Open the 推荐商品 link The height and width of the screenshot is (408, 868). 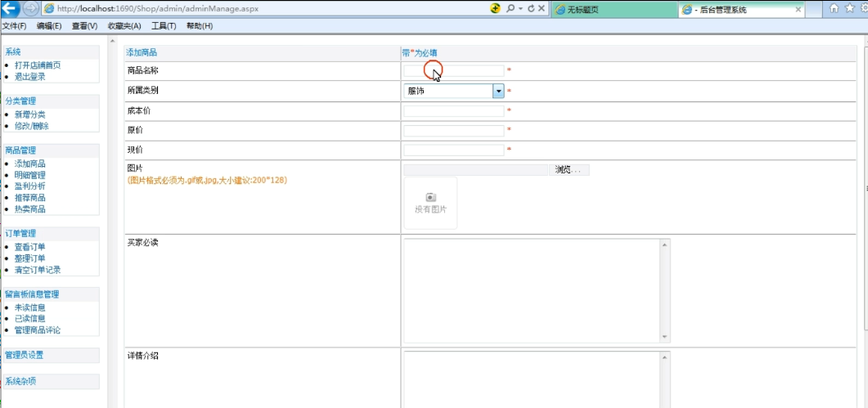[x=30, y=198]
